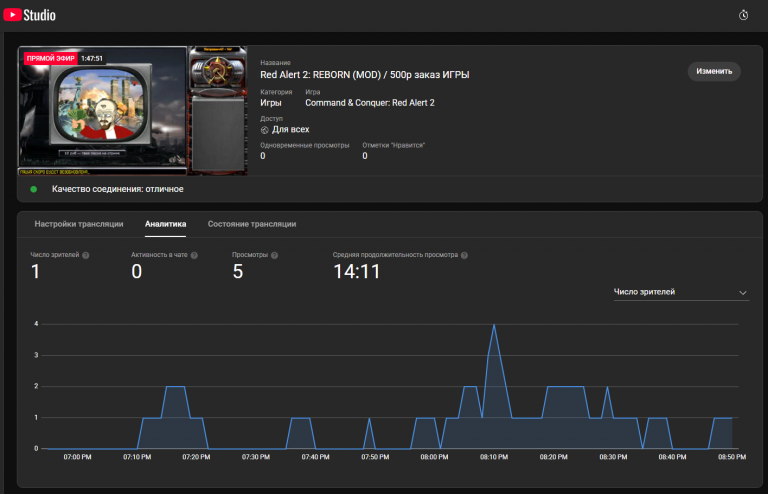The width and height of the screenshot is (768, 494).
Task: Click game name Command & Conquer: Red Alert 2
Action: (x=370, y=103)
